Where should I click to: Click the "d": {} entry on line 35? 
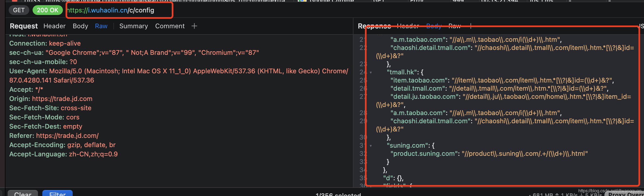(393, 178)
